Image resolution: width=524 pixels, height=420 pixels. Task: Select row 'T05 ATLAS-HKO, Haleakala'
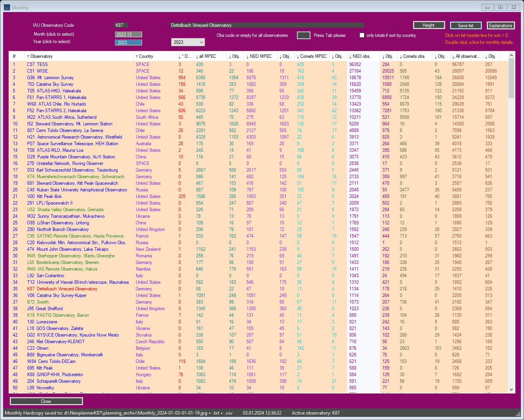[258, 91]
